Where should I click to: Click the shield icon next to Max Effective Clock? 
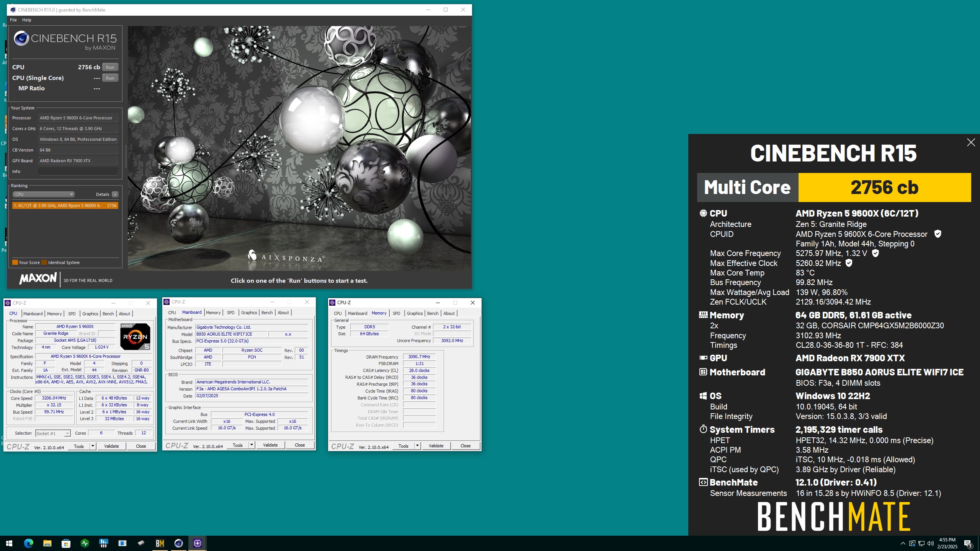click(849, 263)
